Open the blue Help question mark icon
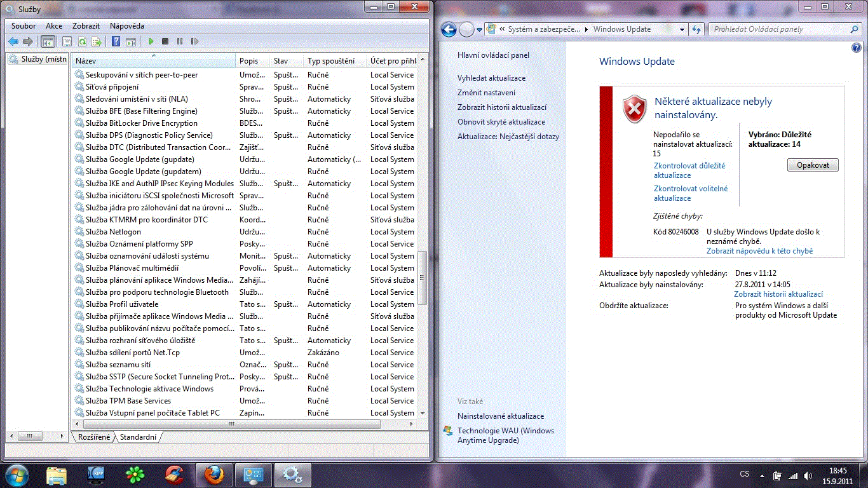868x488 pixels. (116, 41)
